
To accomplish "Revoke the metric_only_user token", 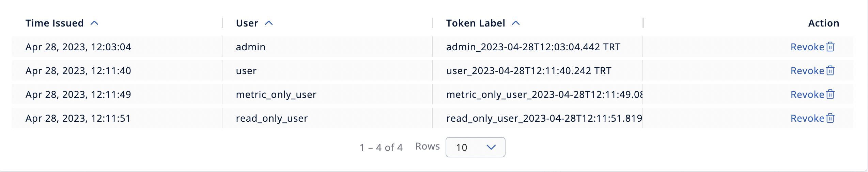I will 807,94.
